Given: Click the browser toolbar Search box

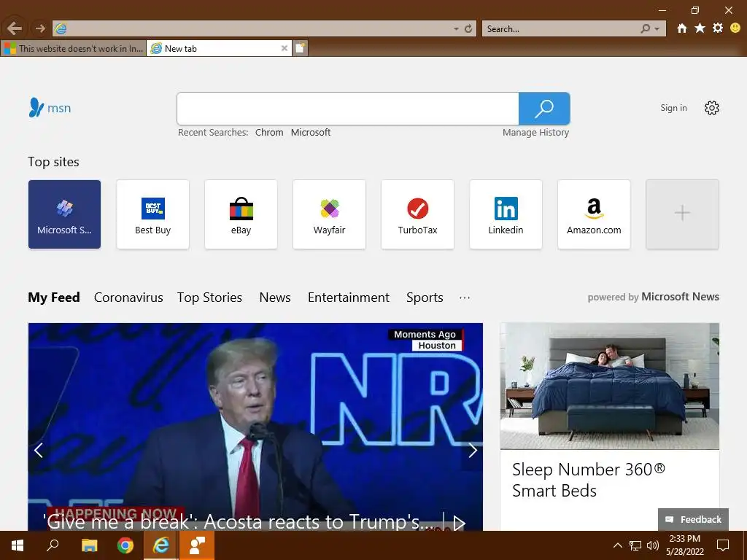Looking at the screenshot, I should (560, 29).
